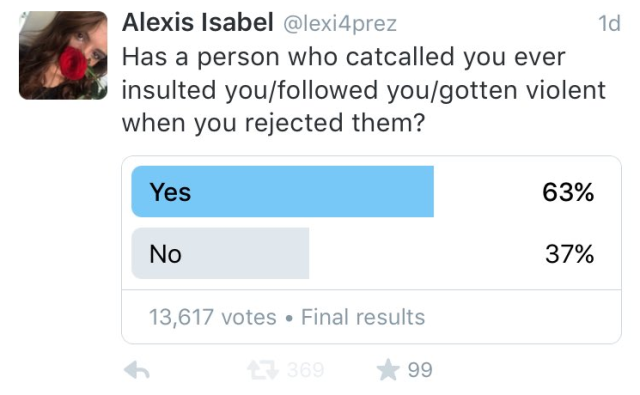640x395 pixels.
Task: Click the 63% result value
Action: tap(568, 192)
